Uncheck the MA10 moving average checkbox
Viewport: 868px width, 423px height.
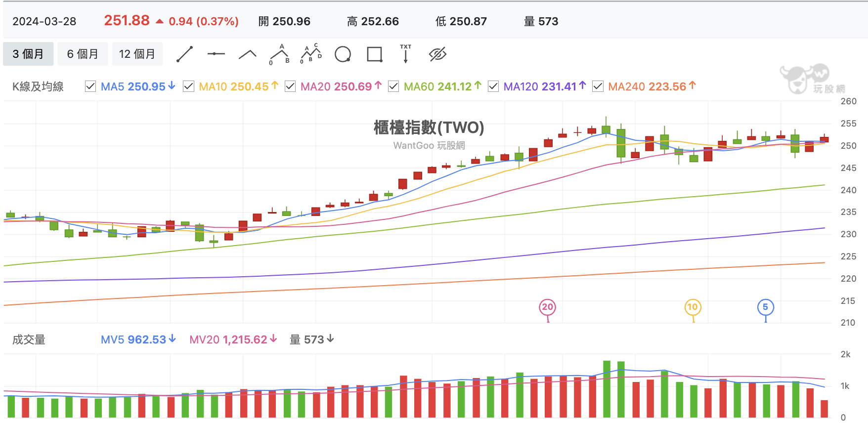[188, 86]
